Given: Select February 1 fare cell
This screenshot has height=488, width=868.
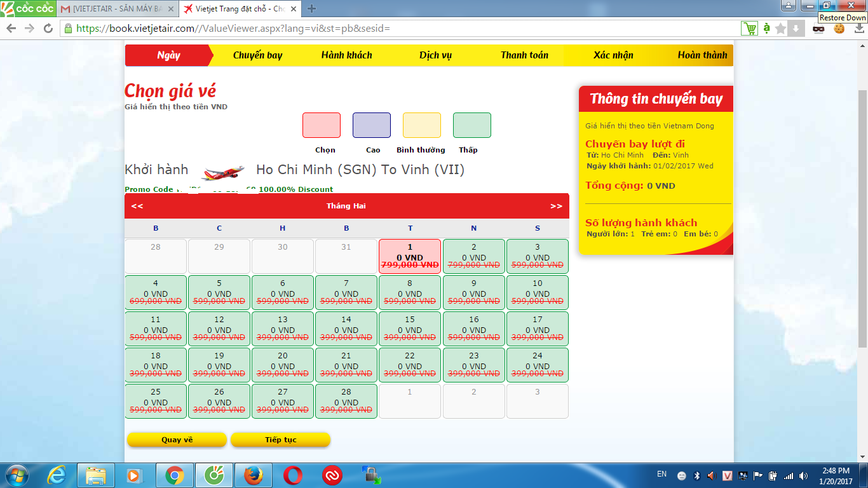Looking at the screenshot, I should (x=410, y=256).
